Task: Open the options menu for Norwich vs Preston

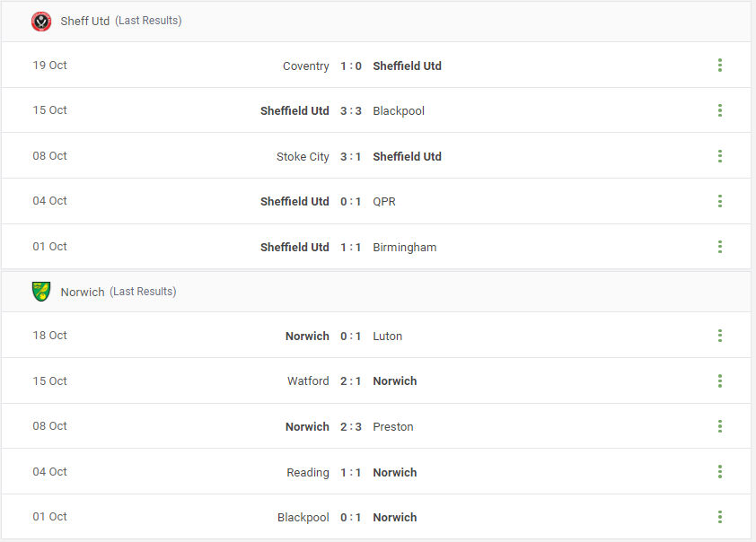Action: coord(719,425)
